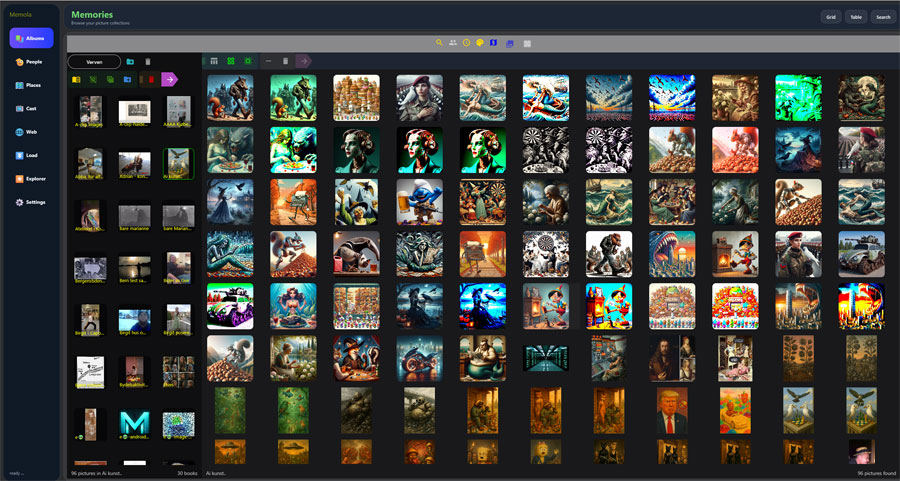Switch to Table view button
The height and width of the screenshot is (481, 900).
pos(856,17)
